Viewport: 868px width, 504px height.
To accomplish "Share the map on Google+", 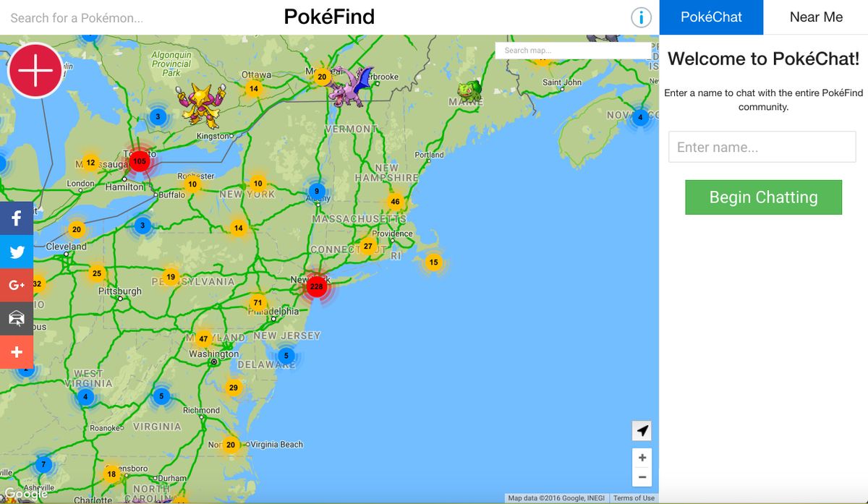I will click(x=17, y=285).
